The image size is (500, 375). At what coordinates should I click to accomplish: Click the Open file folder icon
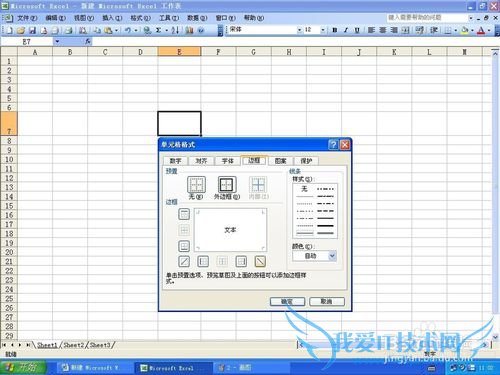(21, 30)
